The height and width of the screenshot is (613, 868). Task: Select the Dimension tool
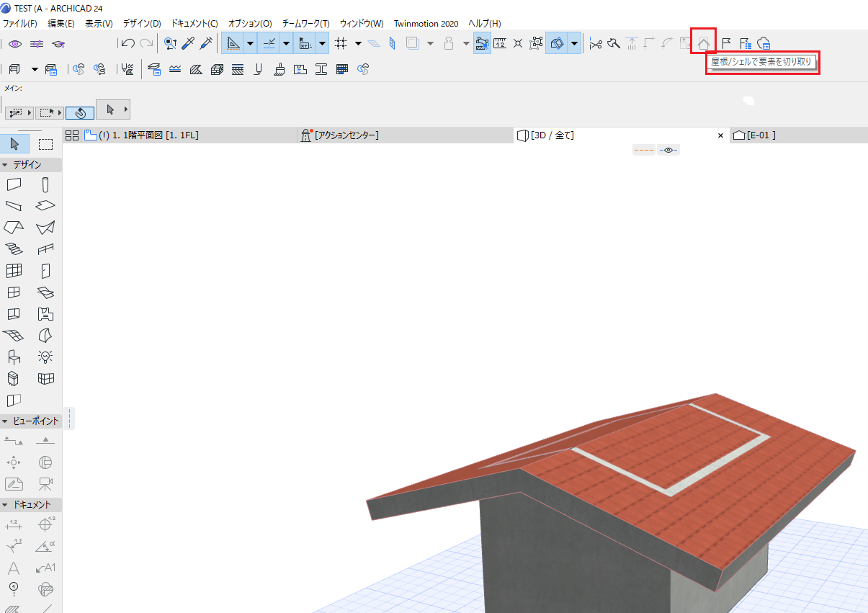pos(14,525)
